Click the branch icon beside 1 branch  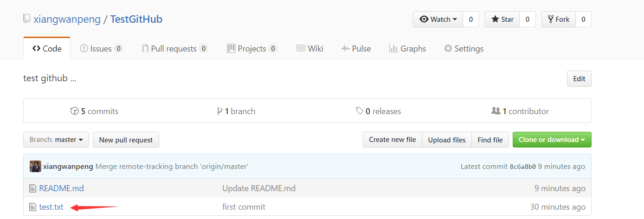coord(219,111)
